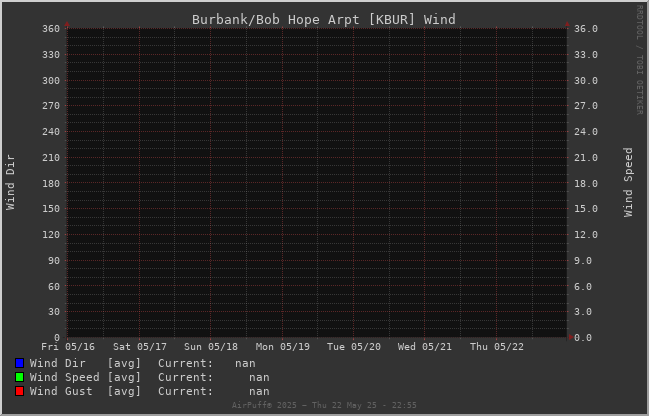The height and width of the screenshot is (416, 649).
Task: Click the blue Wind Dir legend swatch
Action: pyautogui.click(x=19, y=363)
